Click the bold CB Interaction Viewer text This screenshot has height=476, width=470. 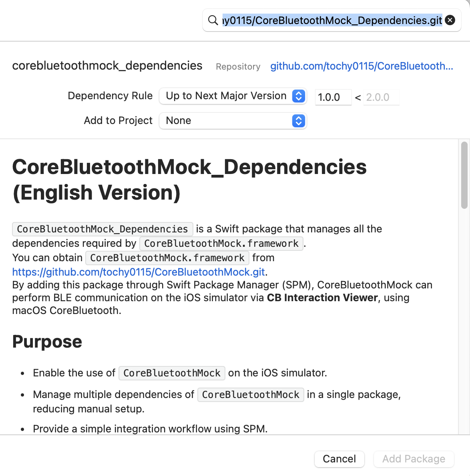(322, 298)
